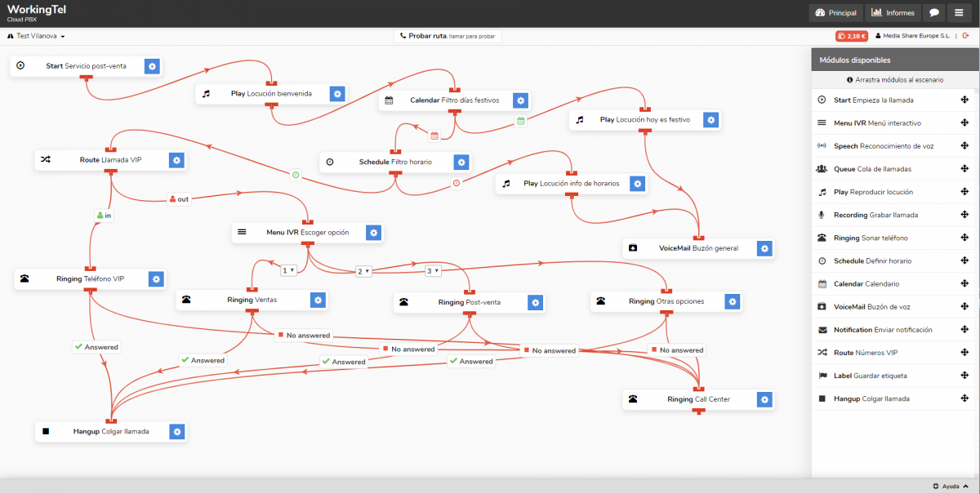Image resolution: width=980 pixels, height=494 pixels.
Task: Click Probar ruta test call button
Action: (x=447, y=36)
